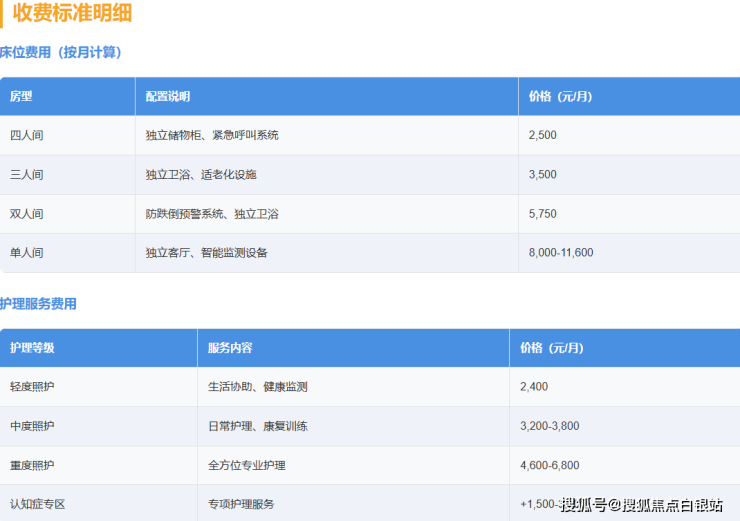Select the 5,750 price value
The height and width of the screenshot is (521, 740).
[543, 214]
